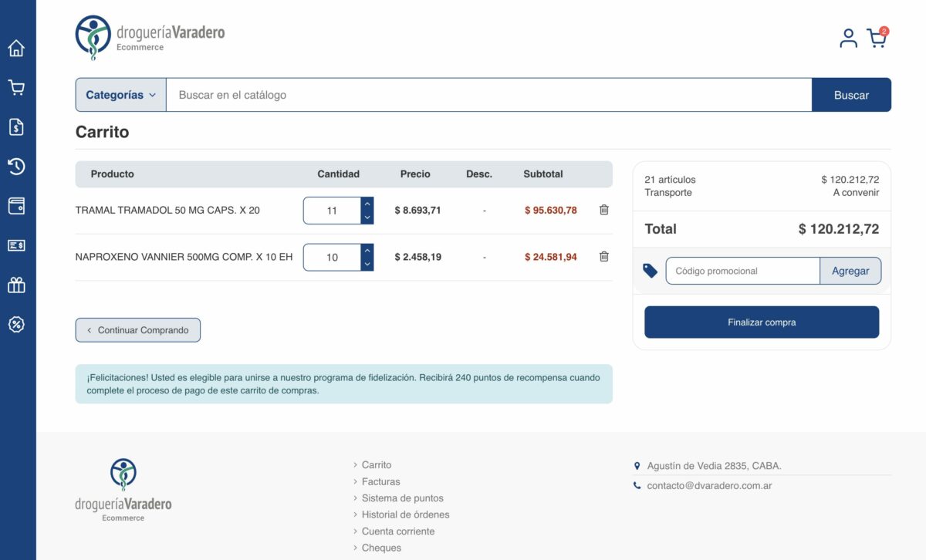Screen dimensions: 926x560
Task: Open the invoices document icon in sidebar
Action: click(x=16, y=127)
